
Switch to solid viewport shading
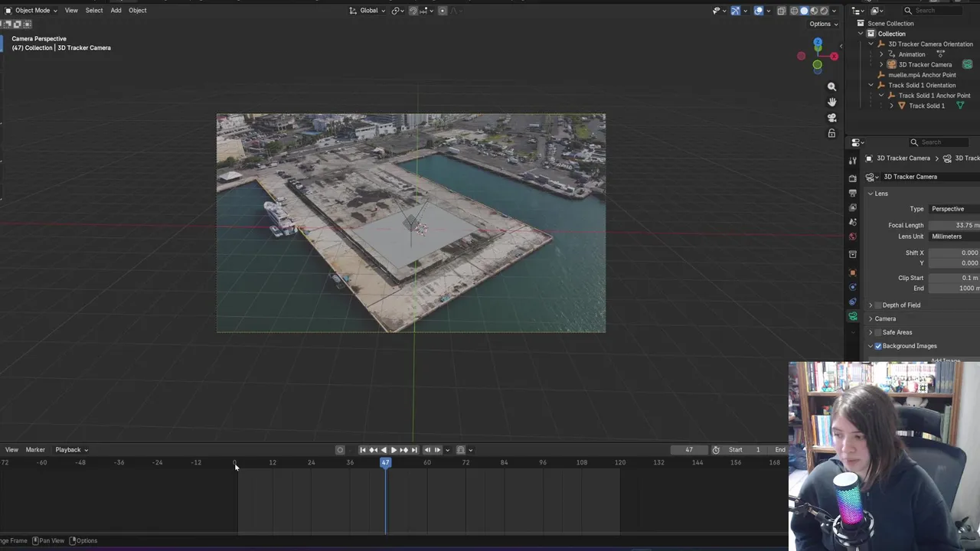[804, 11]
